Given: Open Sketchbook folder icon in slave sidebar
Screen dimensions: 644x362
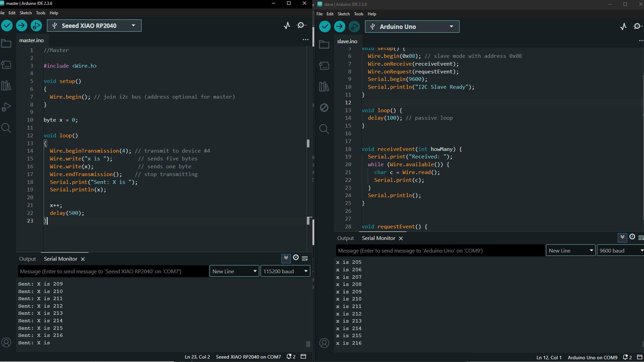Looking at the screenshot, I should tap(324, 45).
